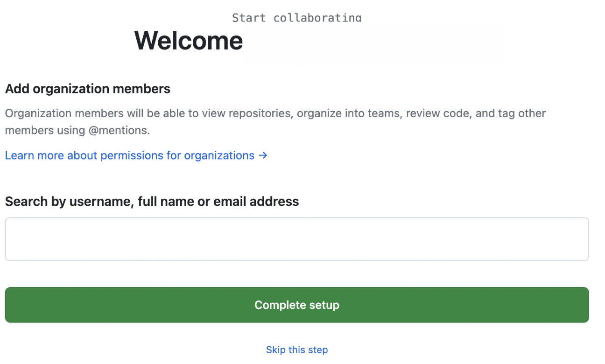The width and height of the screenshot is (605, 364).
Task: Click the @mentions word in description
Action: (119, 130)
